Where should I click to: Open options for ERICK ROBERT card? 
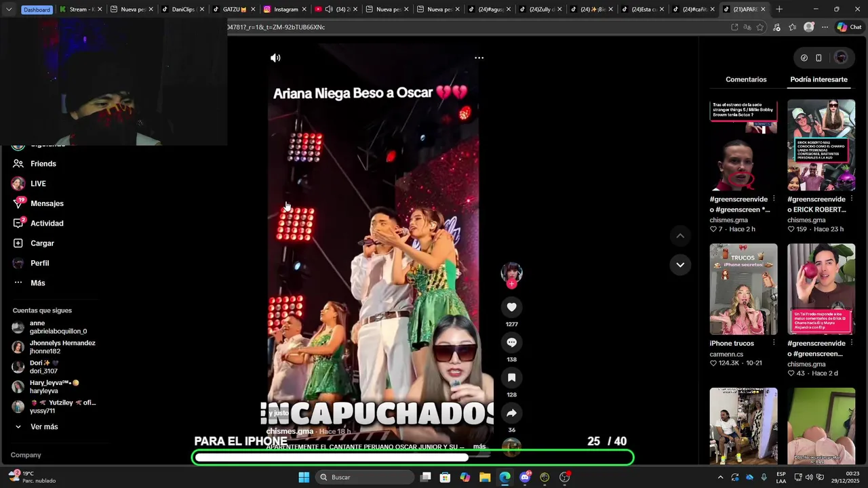[x=851, y=199]
